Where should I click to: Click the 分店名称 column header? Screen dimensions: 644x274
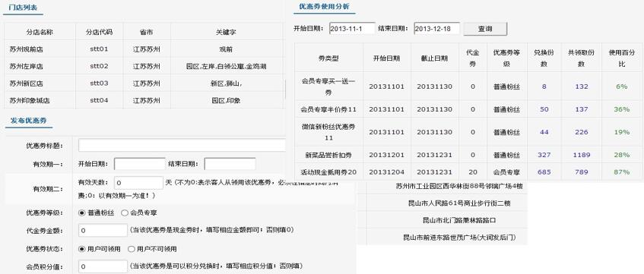click(40, 32)
